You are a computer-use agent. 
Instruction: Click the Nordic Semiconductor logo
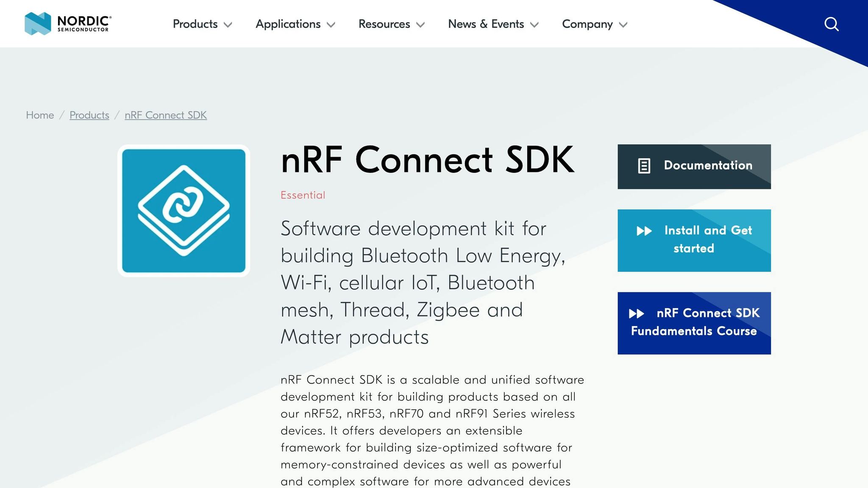coord(68,24)
